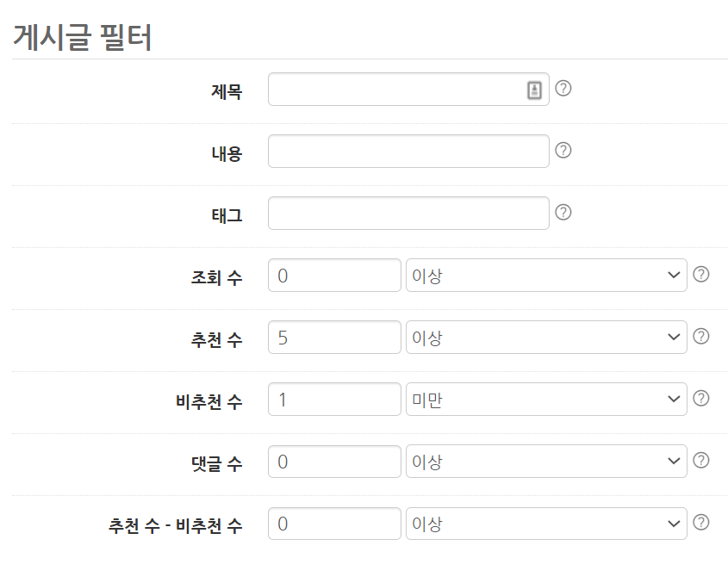
Task: Expand the 추천 수 - 비추천 수 dropdown
Action: pos(546,524)
